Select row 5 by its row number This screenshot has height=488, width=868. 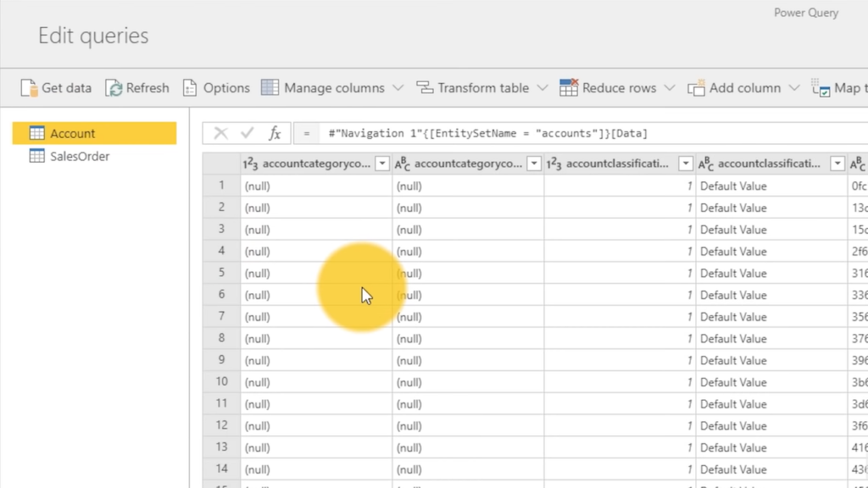pos(221,273)
